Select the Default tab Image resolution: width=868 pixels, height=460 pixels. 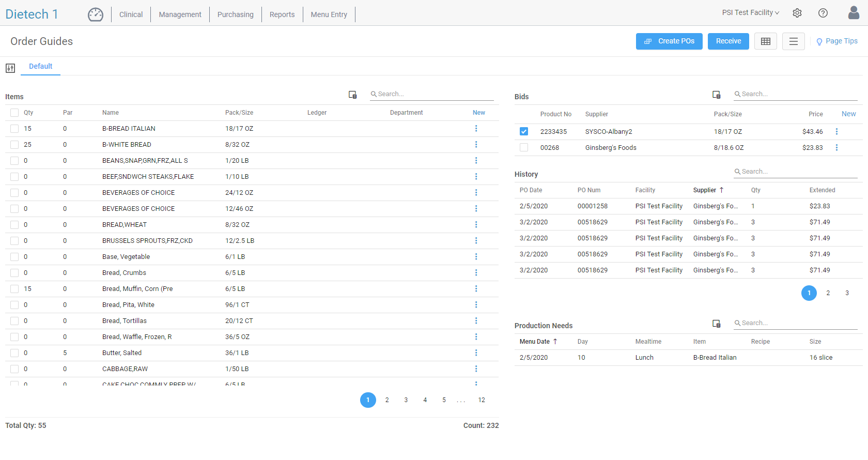point(41,66)
